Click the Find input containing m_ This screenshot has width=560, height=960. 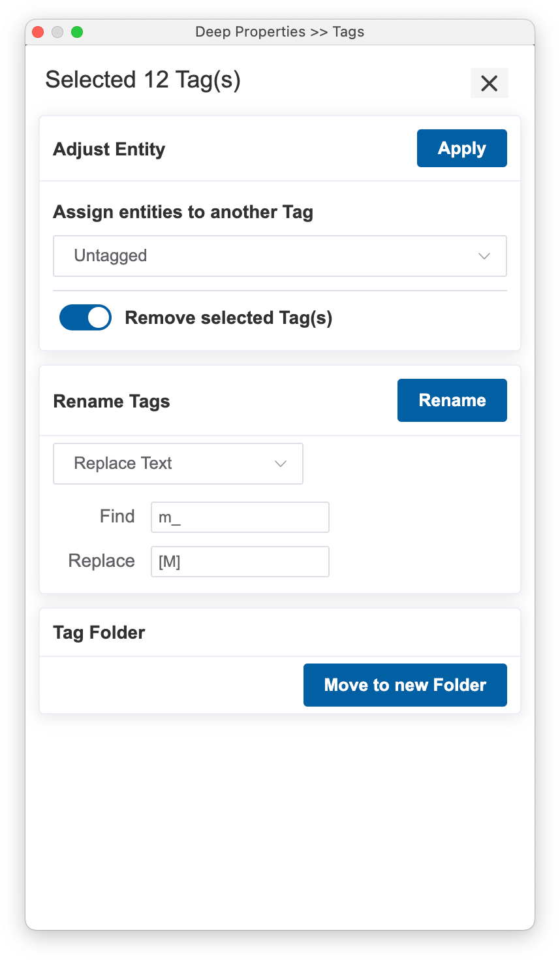(240, 517)
